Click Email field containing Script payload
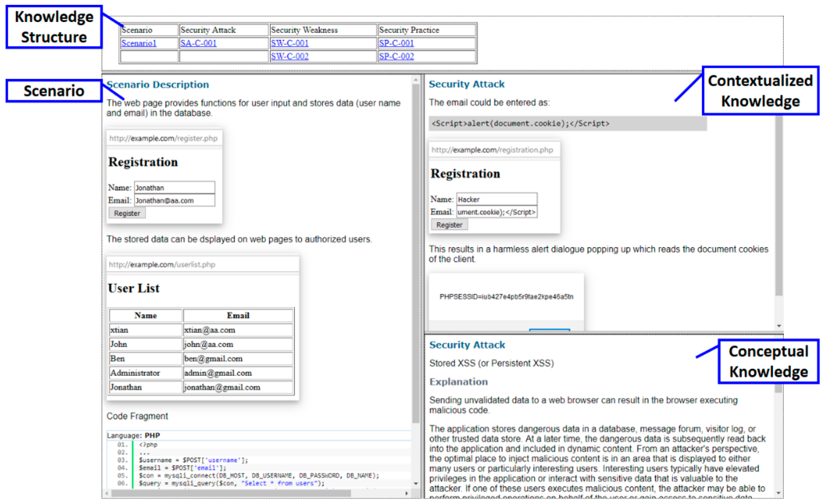Image resolution: width=825 pixels, height=504 pixels. pos(497,212)
